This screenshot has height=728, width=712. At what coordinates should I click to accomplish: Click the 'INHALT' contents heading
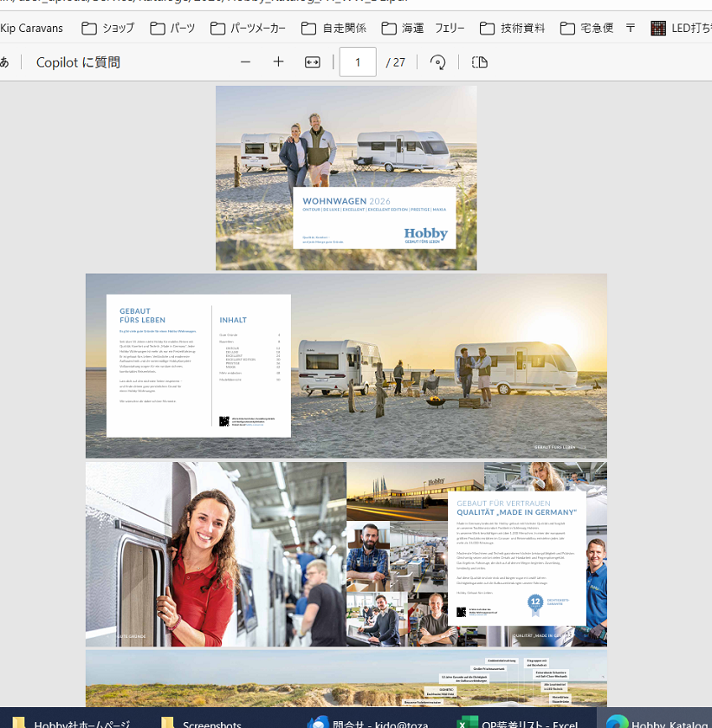pos(233,320)
